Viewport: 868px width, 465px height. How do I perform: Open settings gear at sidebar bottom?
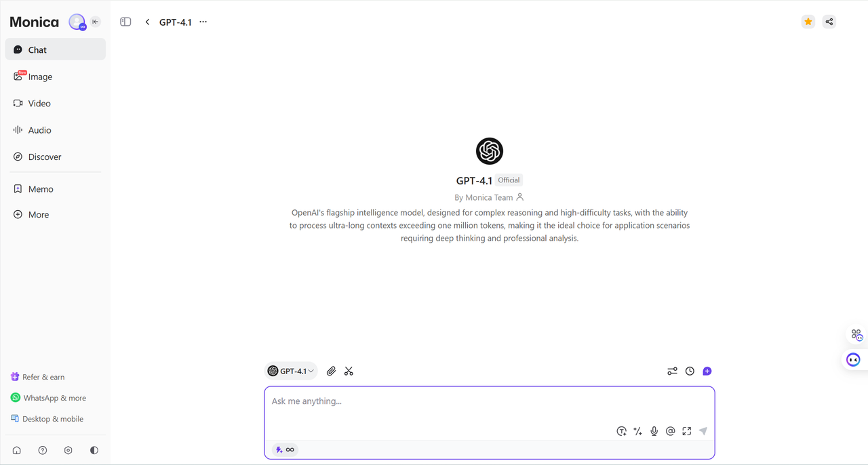point(68,450)
